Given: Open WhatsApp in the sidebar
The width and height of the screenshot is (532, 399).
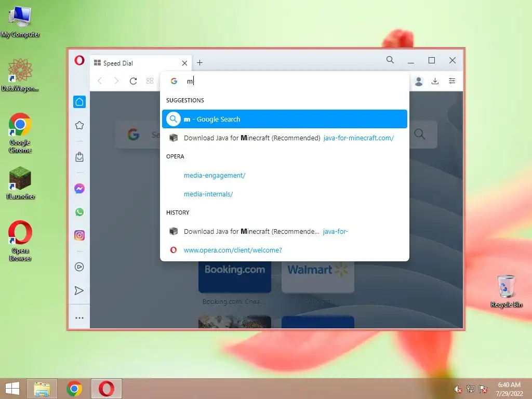Looking at the screenshot, I should (79, 212).
